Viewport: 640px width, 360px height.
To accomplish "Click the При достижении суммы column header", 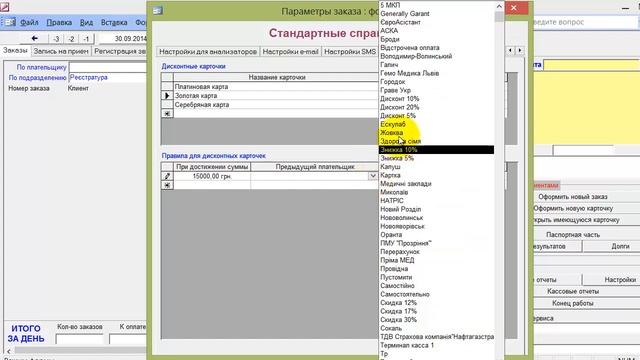I will point(212,167).
